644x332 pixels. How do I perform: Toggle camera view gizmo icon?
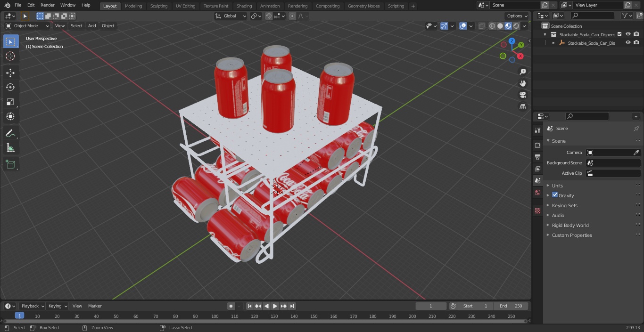[x=522, y=95]
